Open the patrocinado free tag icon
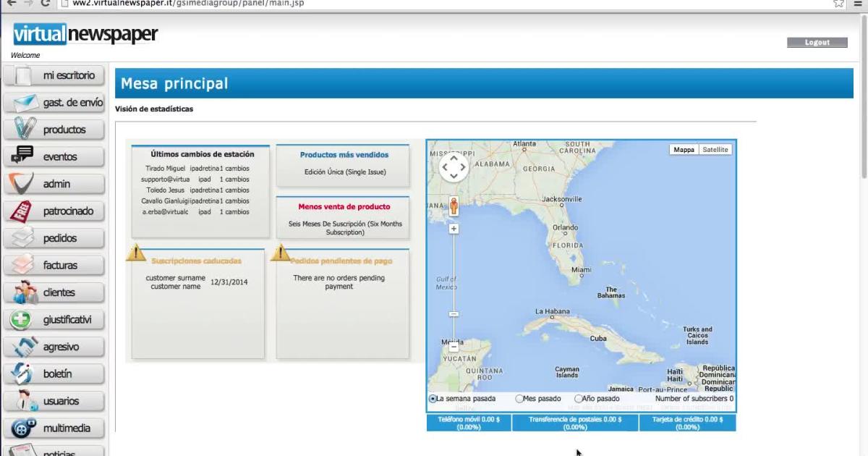 22,211
